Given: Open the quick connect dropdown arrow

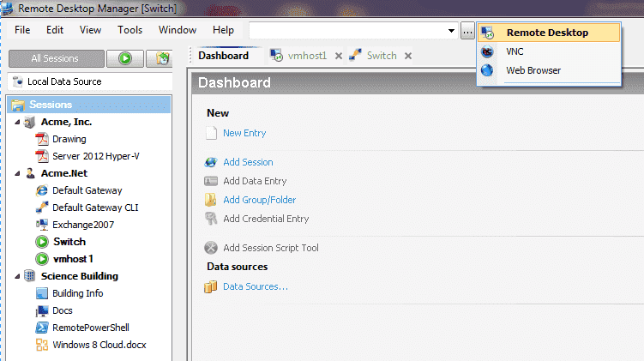Looking at the screenshot, I should pos(451,31).
